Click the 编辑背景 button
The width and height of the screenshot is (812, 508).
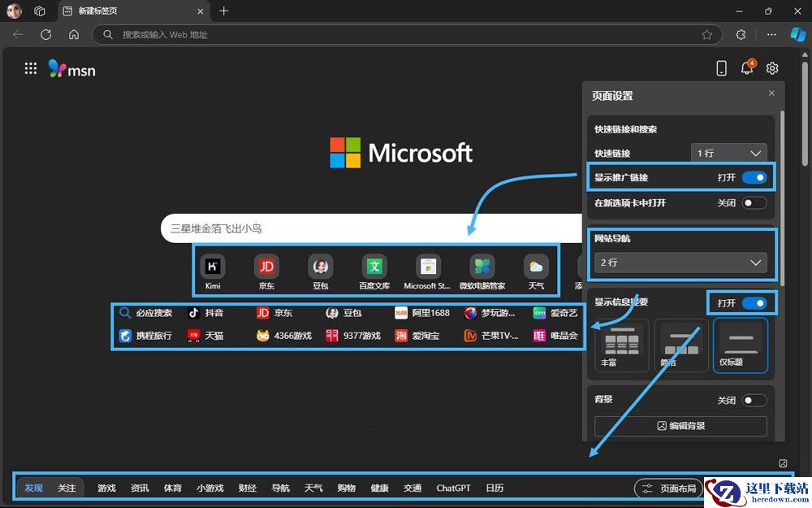(x=680, y=426)
